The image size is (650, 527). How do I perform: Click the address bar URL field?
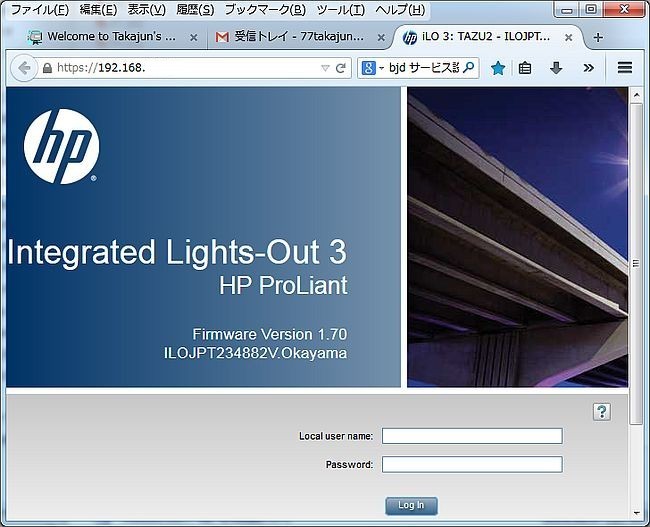187,68
